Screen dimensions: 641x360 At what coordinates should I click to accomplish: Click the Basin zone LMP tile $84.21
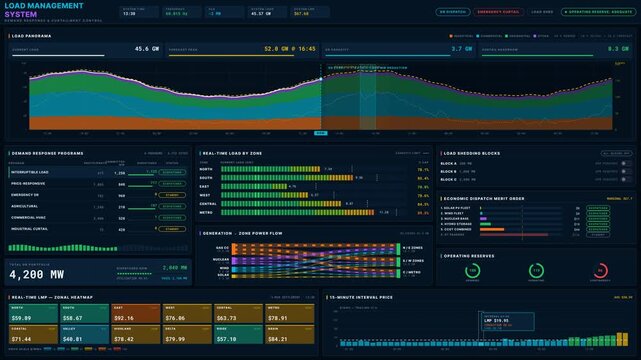pos(290,334)
